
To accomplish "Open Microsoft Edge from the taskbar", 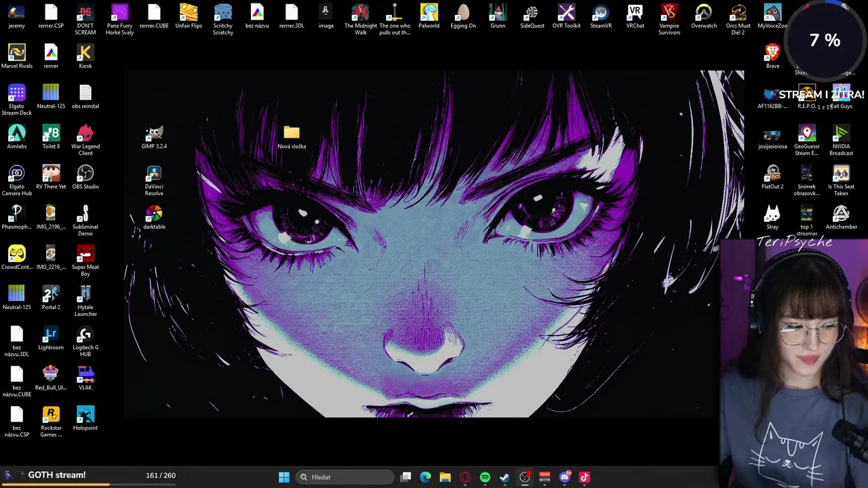I will [x=425, y=477].
